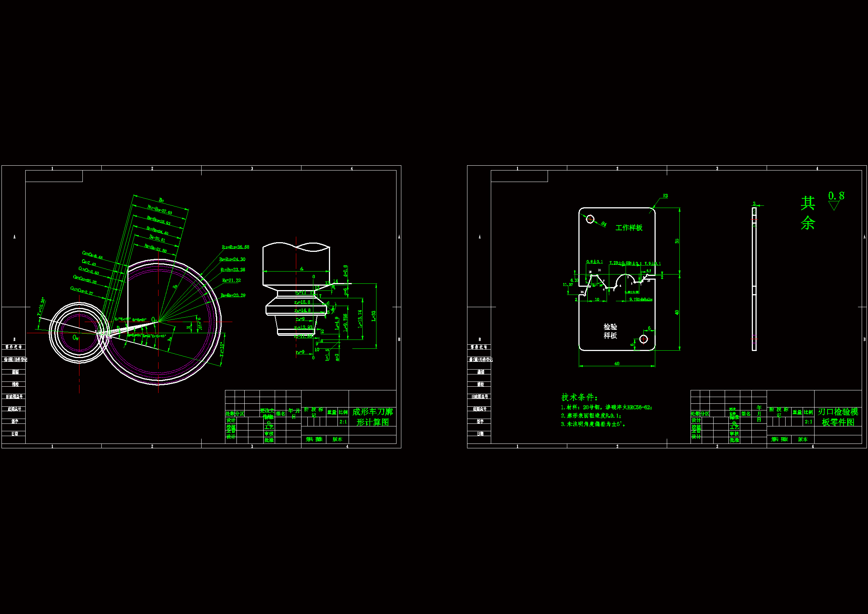Viewport: 868px width, 614px height.
Task: Select the R4=21.32 radius label
Action: tap(231, 280)
